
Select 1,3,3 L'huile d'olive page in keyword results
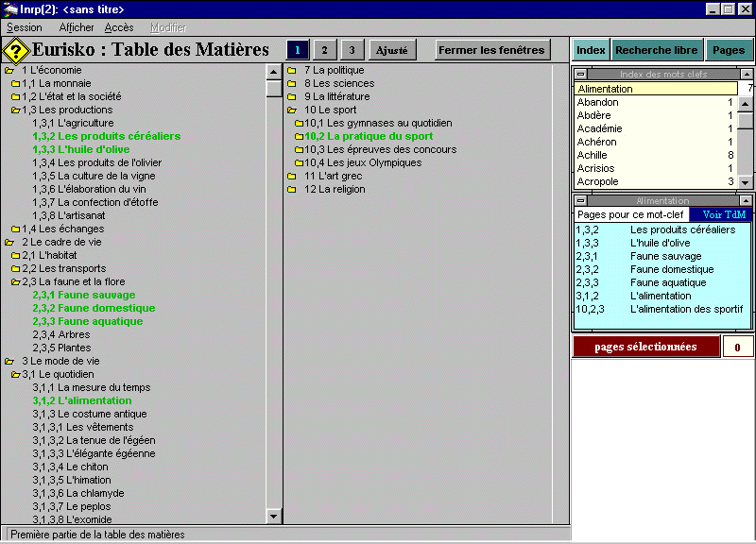tap(660, 244)
